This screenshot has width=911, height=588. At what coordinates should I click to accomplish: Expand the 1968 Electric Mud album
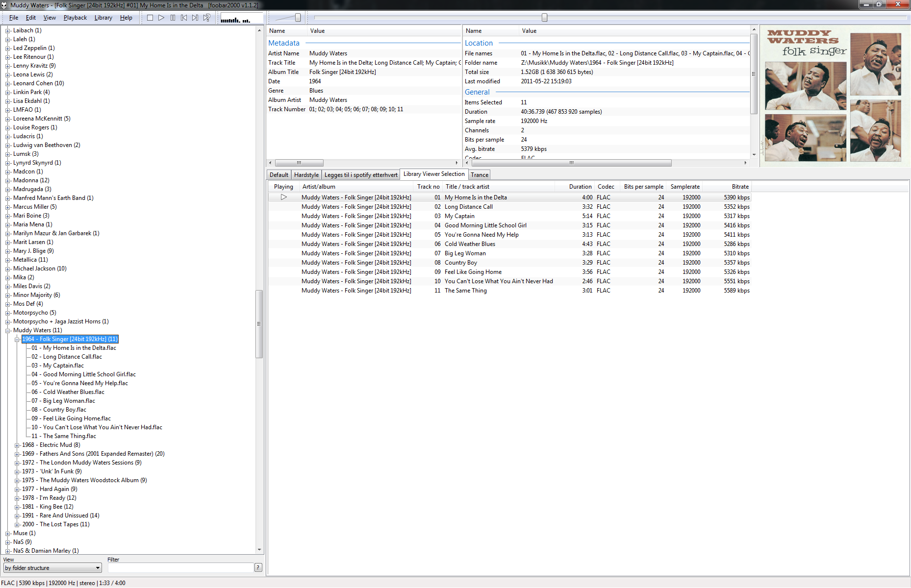17,445
